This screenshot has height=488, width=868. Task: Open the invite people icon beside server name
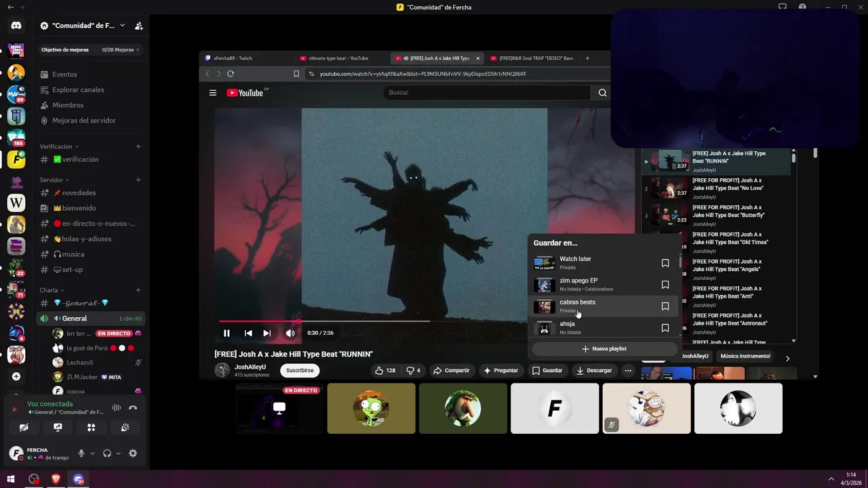coord(138,26)
